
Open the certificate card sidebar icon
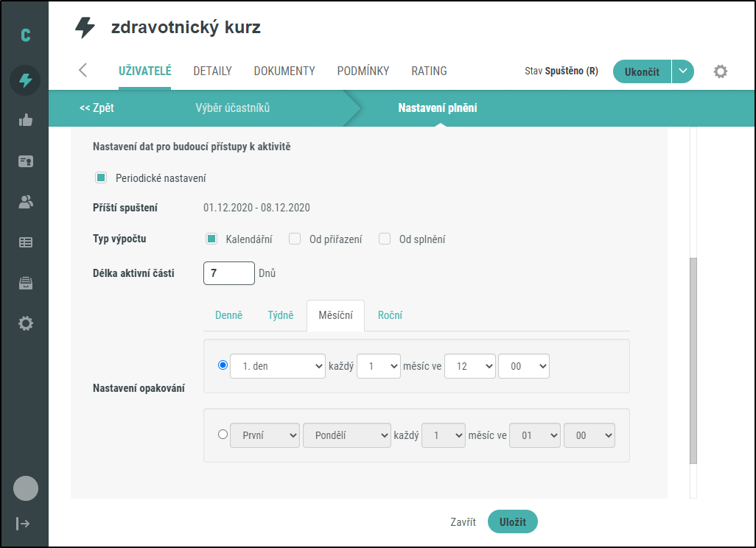(x=25, y=161)
